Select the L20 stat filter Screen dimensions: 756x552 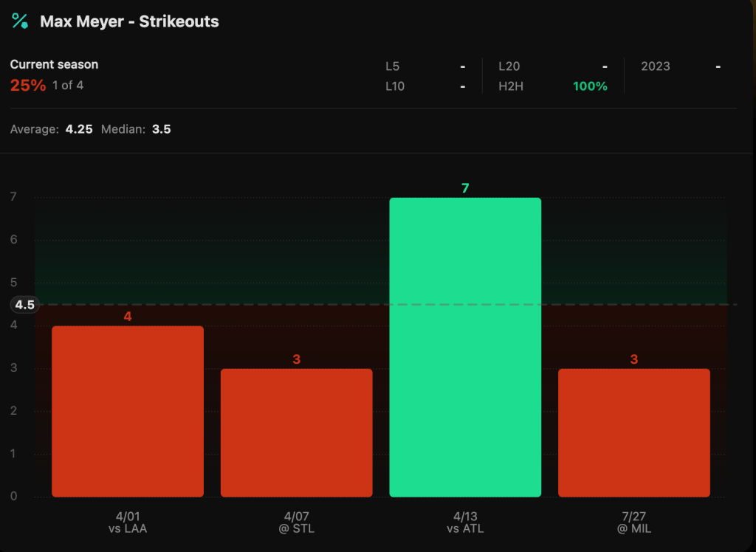tap(509, 66)
